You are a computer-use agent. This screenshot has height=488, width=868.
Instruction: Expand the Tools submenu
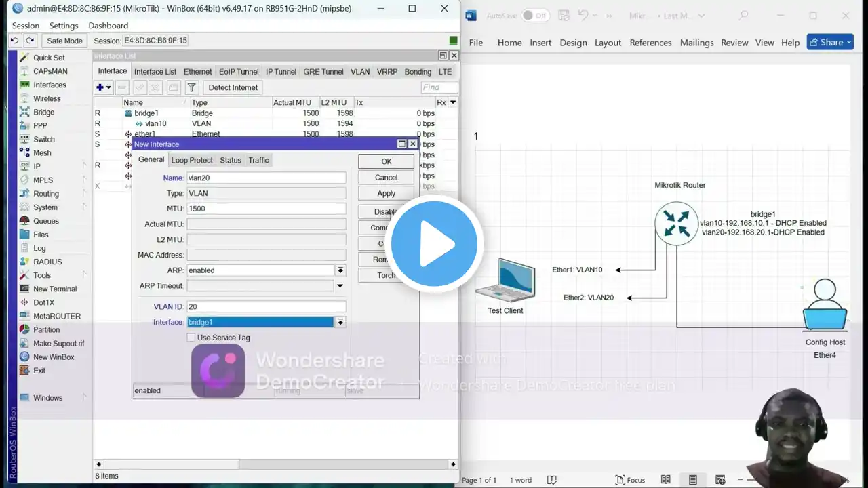tap(85, 275)
